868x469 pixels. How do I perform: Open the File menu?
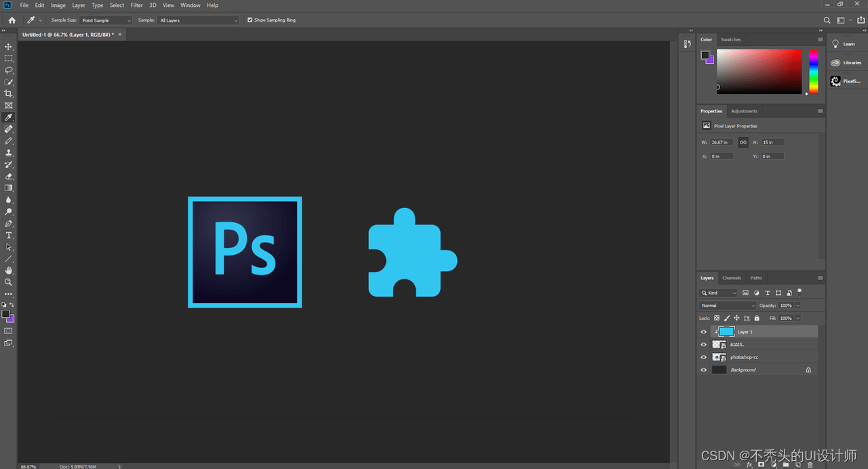point(24,5)
